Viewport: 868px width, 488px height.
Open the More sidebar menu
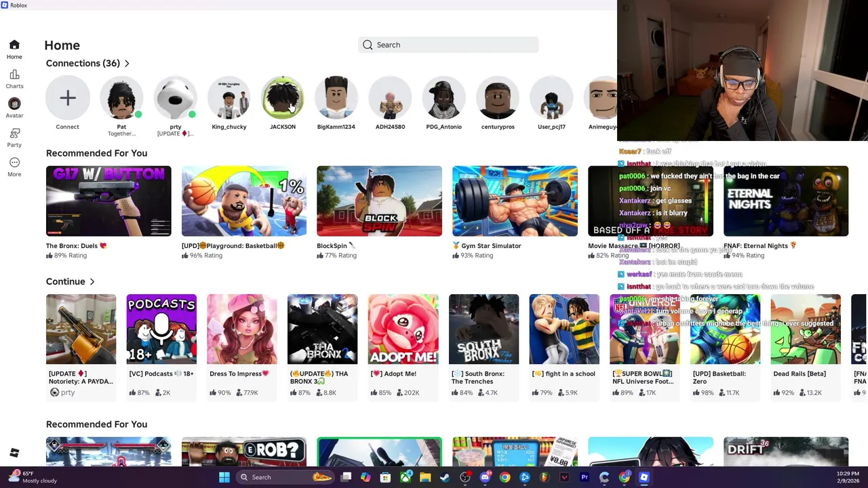click(x=14, y=167)
